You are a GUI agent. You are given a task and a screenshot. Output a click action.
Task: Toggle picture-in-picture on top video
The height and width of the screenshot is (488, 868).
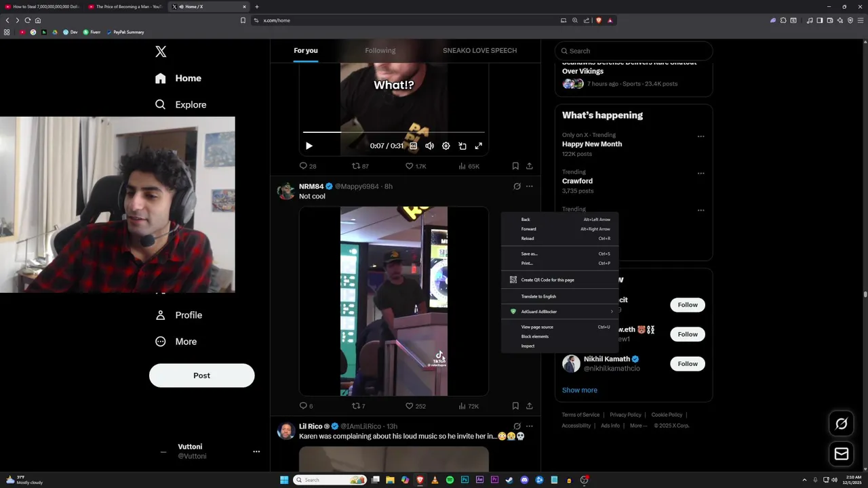(x=462, y=146)
